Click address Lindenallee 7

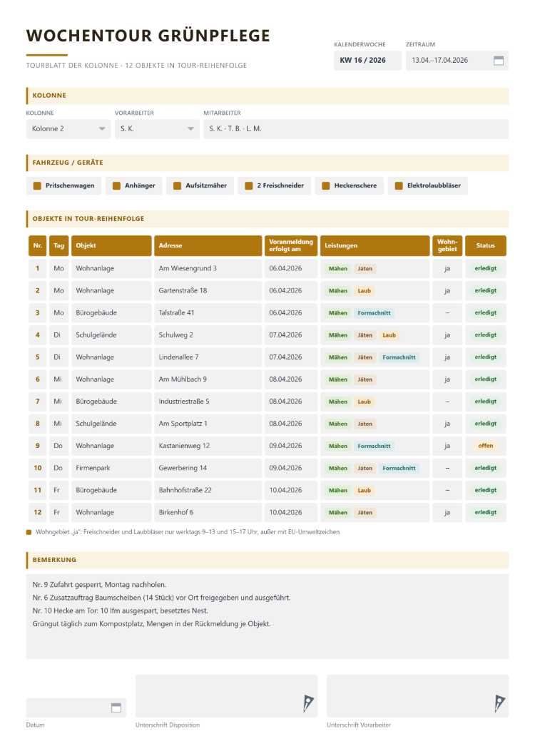tap(178, 357)
